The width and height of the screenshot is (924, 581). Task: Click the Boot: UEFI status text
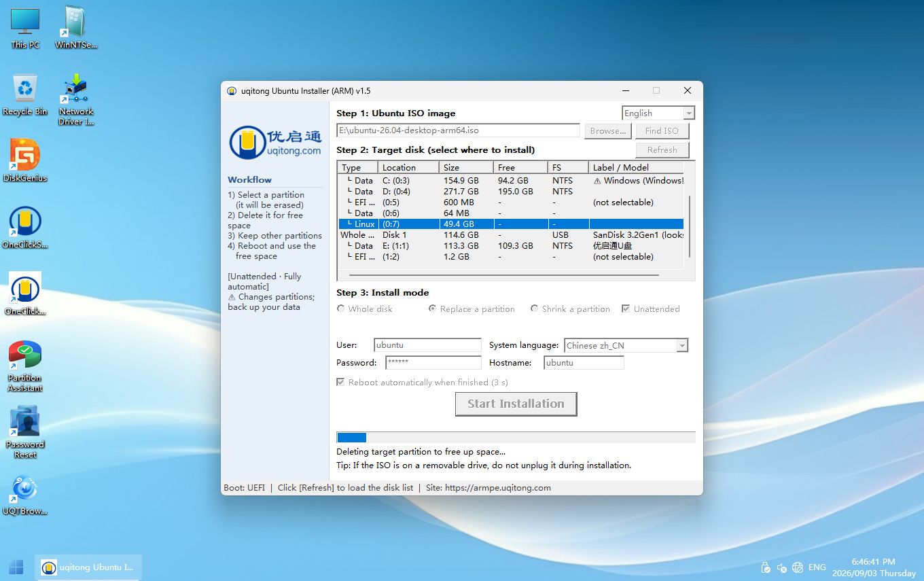coord(245,488)
